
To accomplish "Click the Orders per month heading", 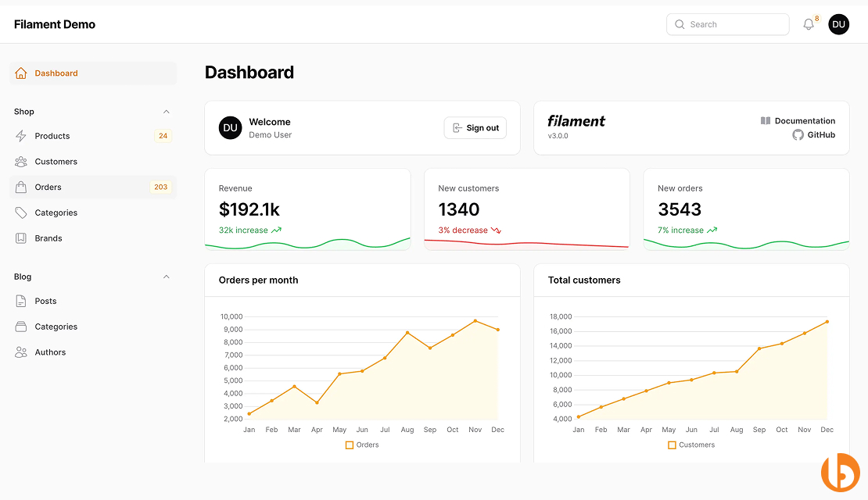I will pyautogui.click(x=259, y=280).
